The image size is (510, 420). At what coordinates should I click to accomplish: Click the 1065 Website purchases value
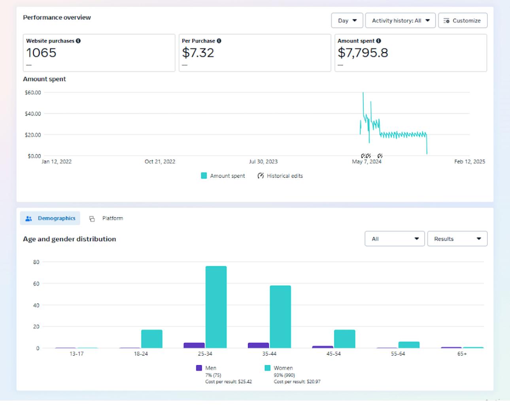point(42,53)
